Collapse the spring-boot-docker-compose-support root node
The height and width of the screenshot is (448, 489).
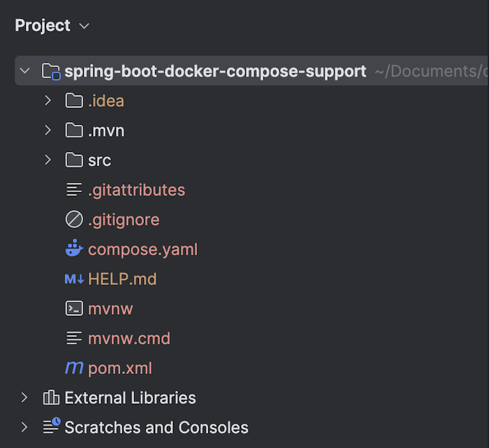point(25,70)
